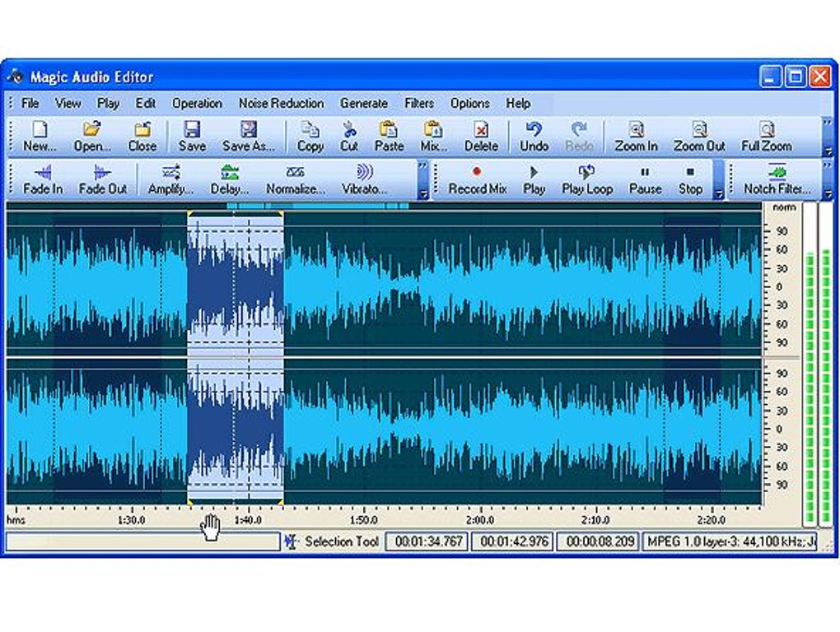Viewport: 840px width, 632px height.
Task: Pause audio playback
Action: pyautogui.click(x=645, y=173)
